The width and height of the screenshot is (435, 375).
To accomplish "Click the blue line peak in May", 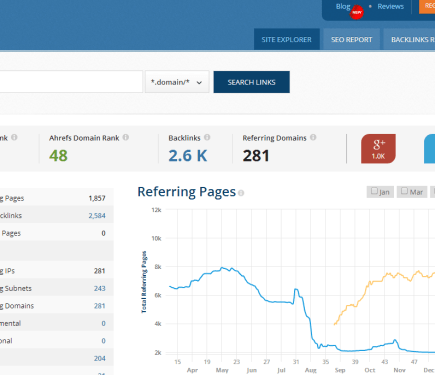I will (223, 267).
